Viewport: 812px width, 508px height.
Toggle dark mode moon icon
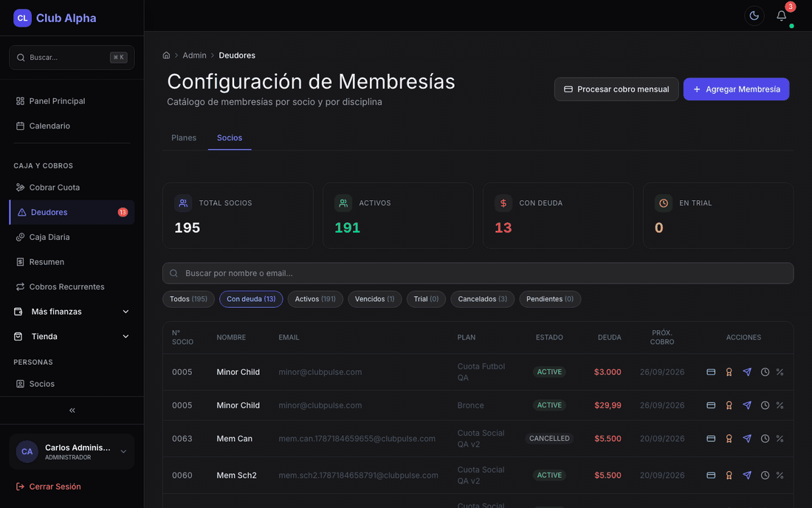click(x=754, y=16)
